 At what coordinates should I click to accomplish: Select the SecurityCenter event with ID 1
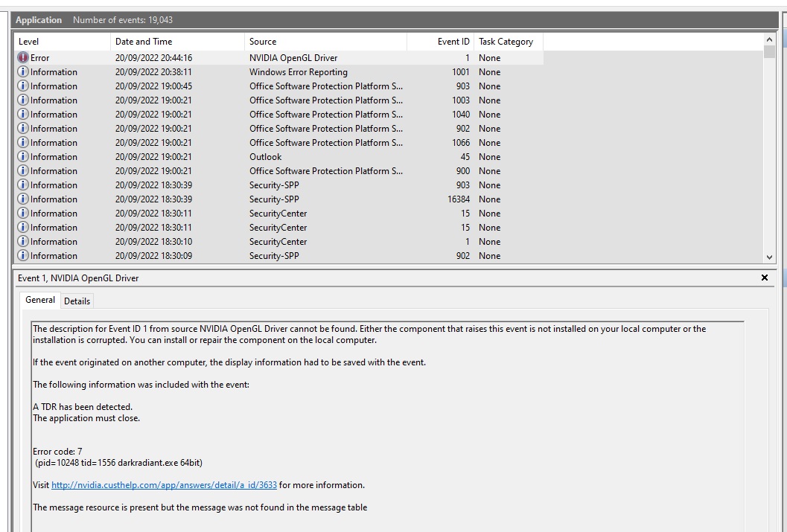tap(278, 242)
